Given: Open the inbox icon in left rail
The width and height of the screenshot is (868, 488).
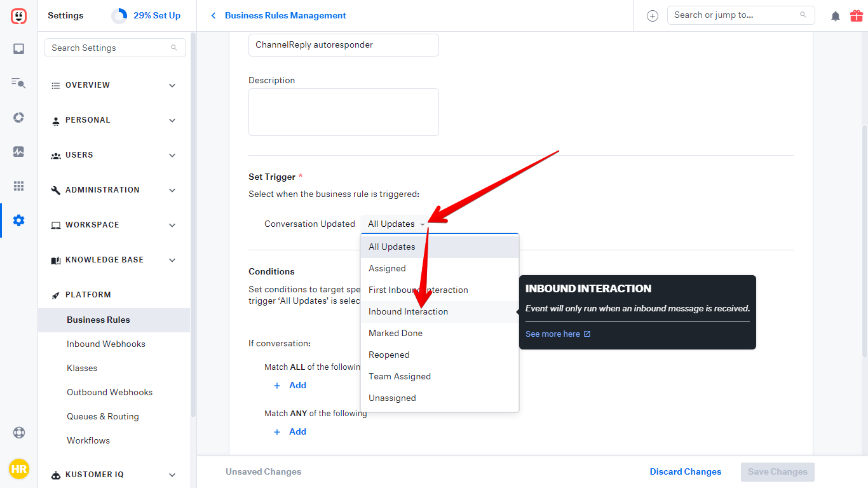Looking at the screenshot, I should [x=19, y=49].
